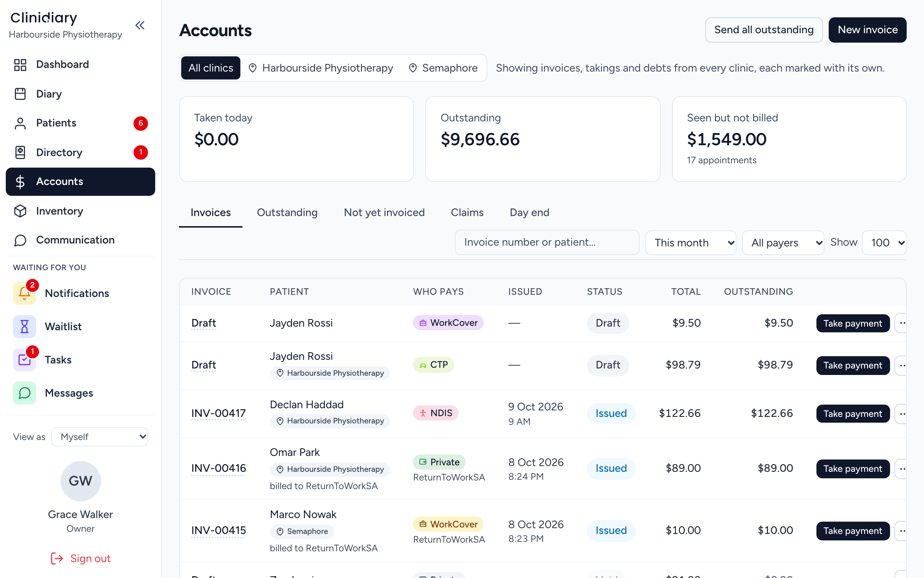This screenshot has height=578, width=924.
Task: Collapse the sidebar with the double-chevron icon
Action: click(x=140, y=26)
